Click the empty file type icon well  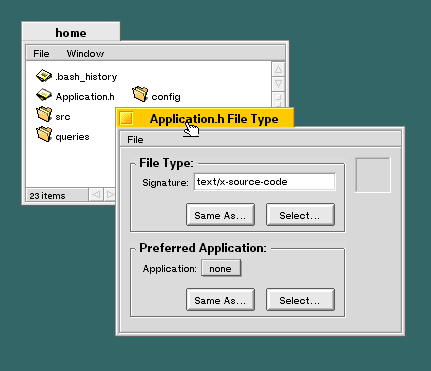coord(373,175)
